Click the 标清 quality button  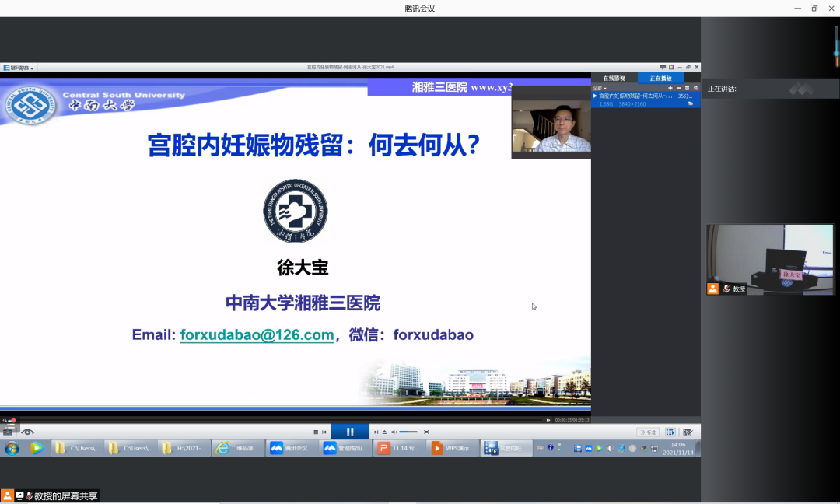point(648,432)
